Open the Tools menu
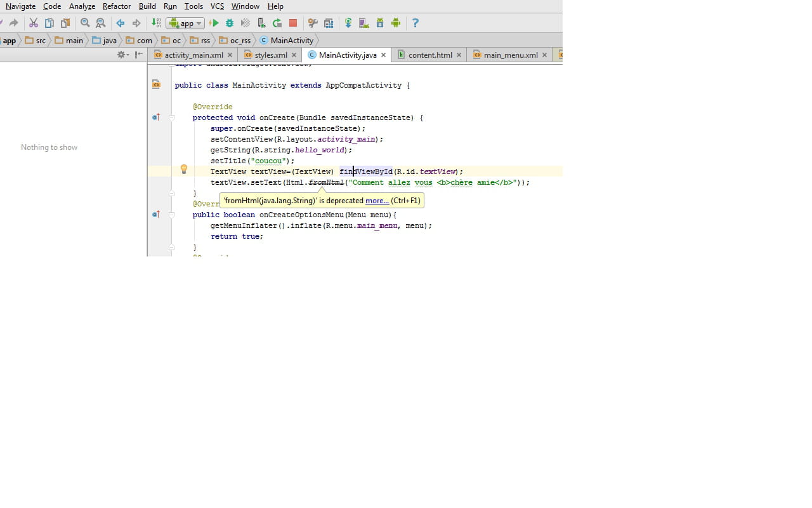 193,6
